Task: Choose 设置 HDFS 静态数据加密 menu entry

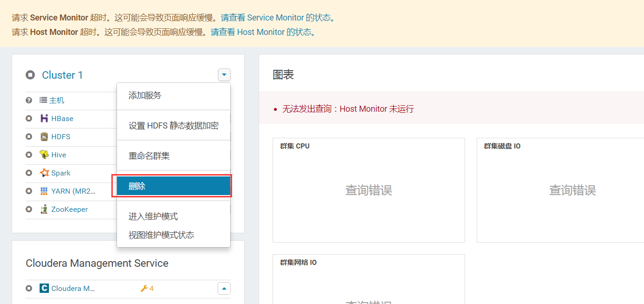Action: tap(173, 126)
